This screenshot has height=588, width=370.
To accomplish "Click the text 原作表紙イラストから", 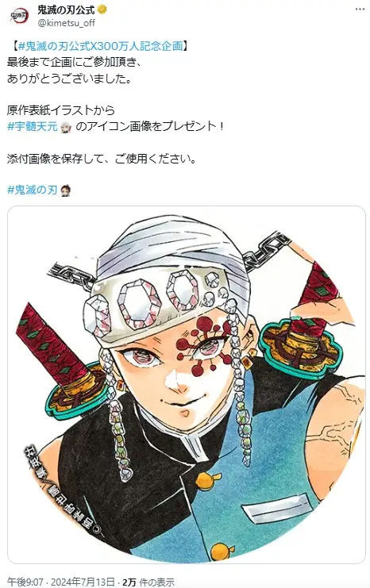I will coord(61,110).
